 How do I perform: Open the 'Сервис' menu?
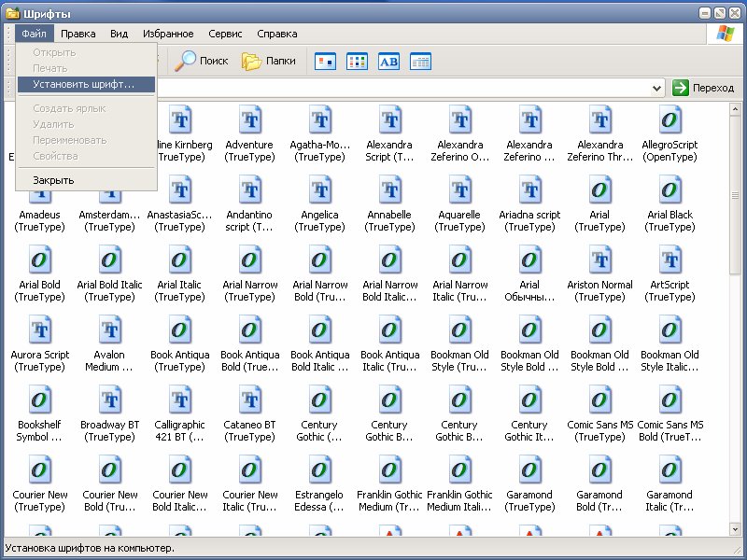pos(225,34)
